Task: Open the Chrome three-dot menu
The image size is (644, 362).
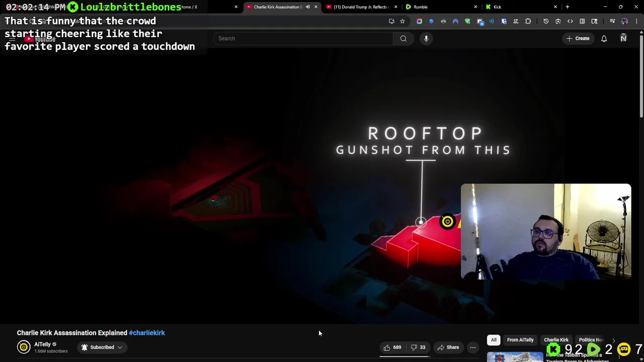Action: click(x=636, y=21)
